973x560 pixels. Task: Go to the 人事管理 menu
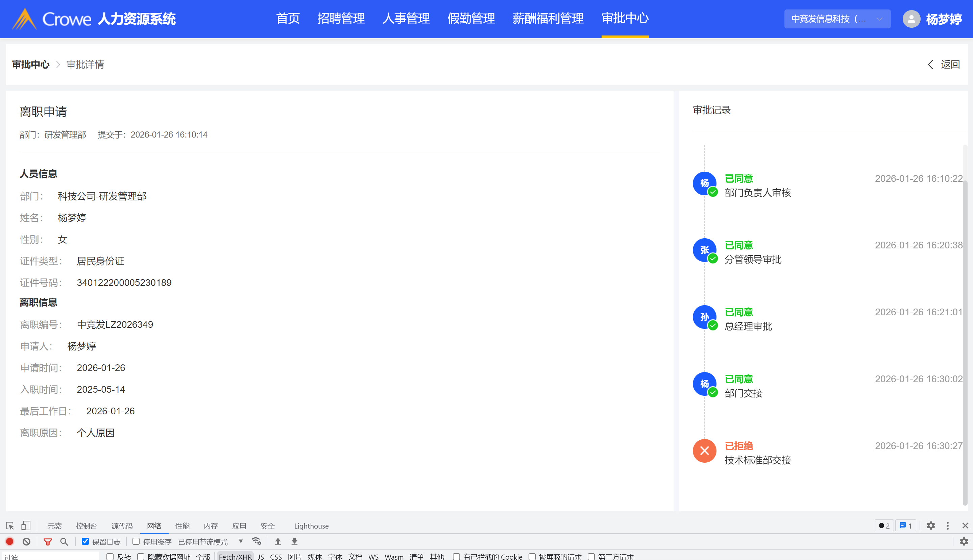click(x=406, y=19)
